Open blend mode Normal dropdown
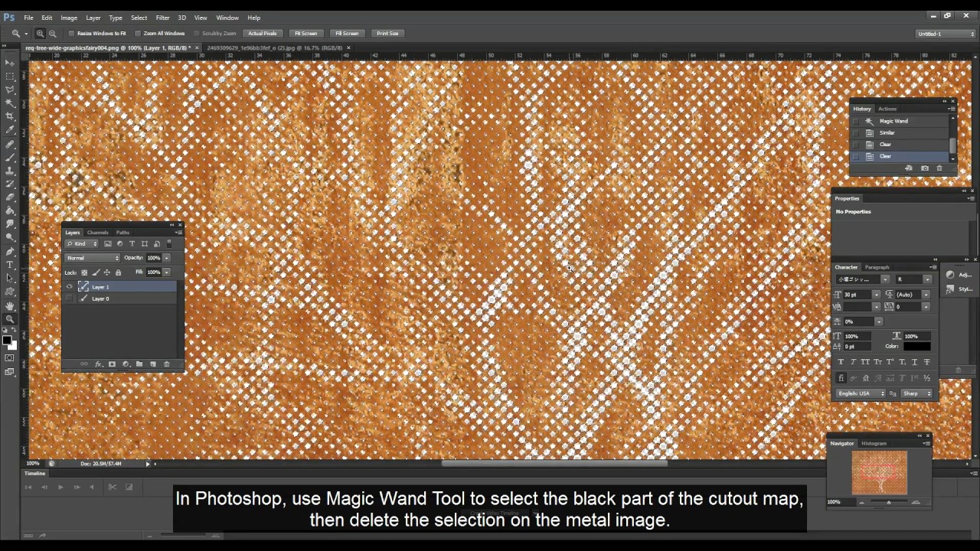The height and width of the screenshot is (551, 980). click(93, 258)
